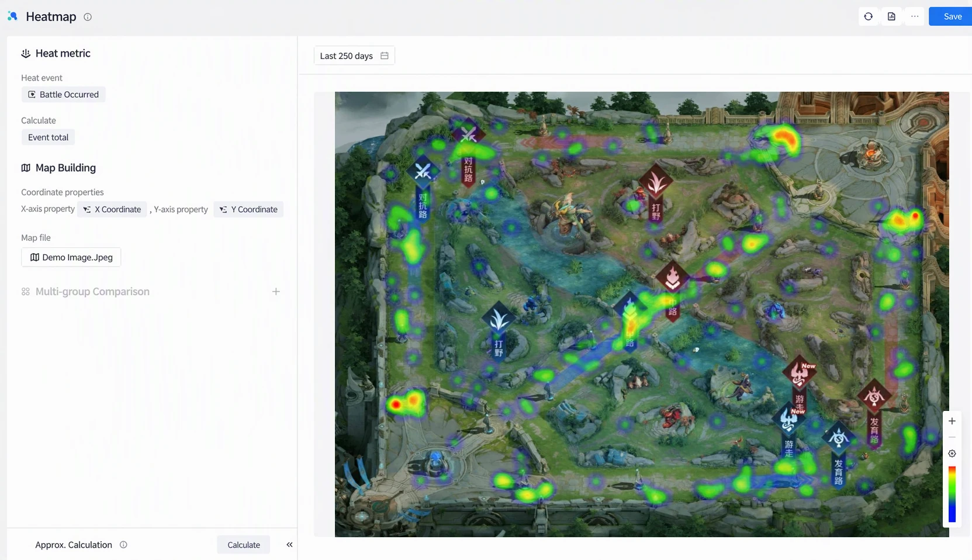Click the Multi-group Comparison heading
The width and height of the screenshot is (972, 560).
click(x=92, y=291)
